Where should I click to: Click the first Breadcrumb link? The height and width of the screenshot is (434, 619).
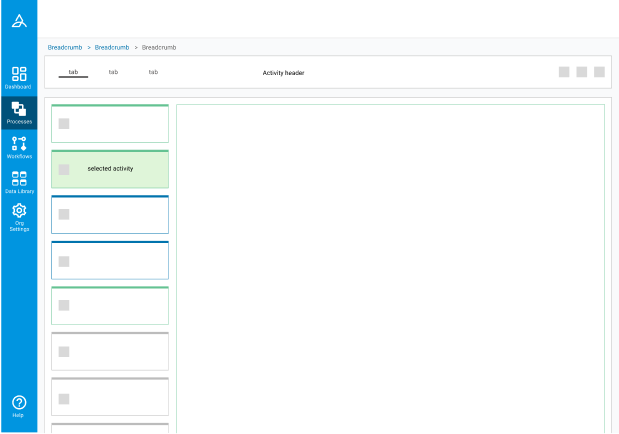[x=65, y=47]
